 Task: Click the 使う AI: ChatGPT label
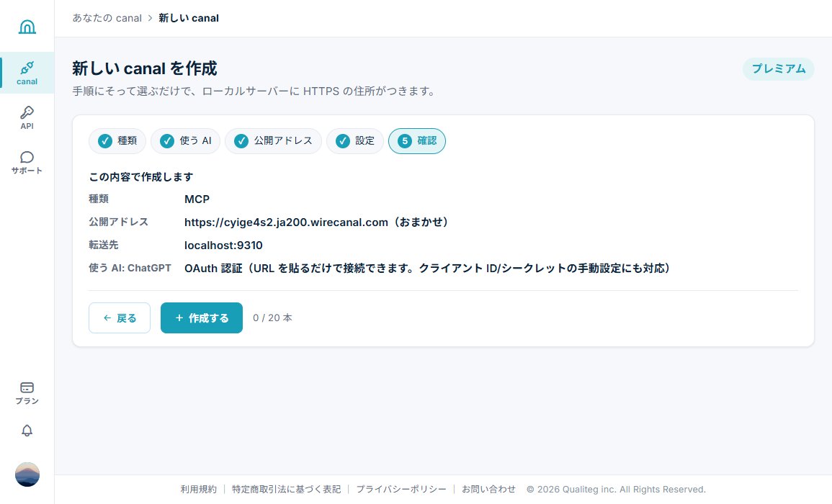click(130, 269)
